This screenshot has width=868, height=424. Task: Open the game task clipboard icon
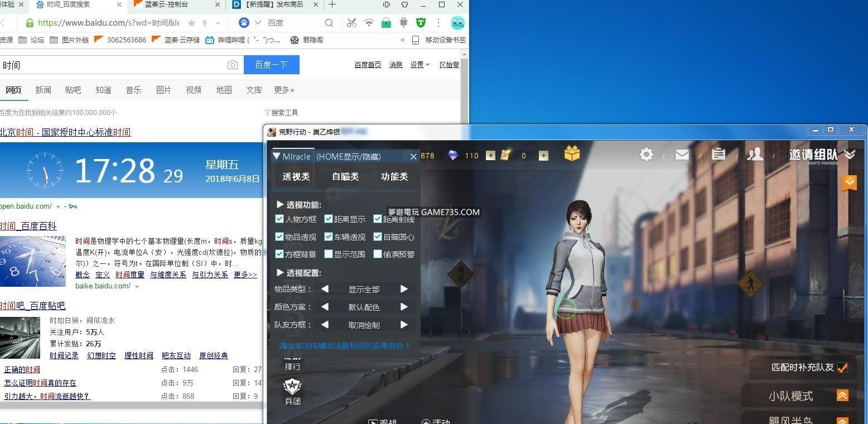[718, 154]
